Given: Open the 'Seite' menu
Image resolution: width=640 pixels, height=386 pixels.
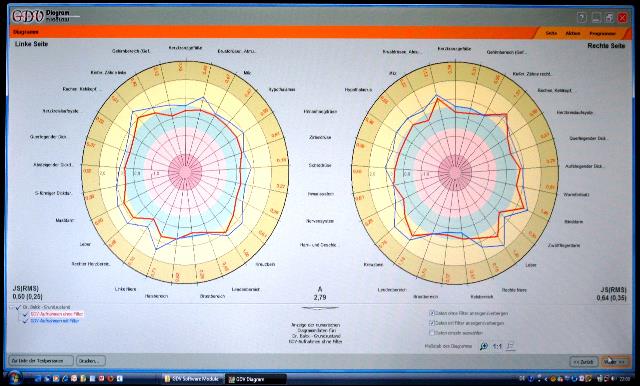Looking at the screenshot, I should click(x=551, y=33).
